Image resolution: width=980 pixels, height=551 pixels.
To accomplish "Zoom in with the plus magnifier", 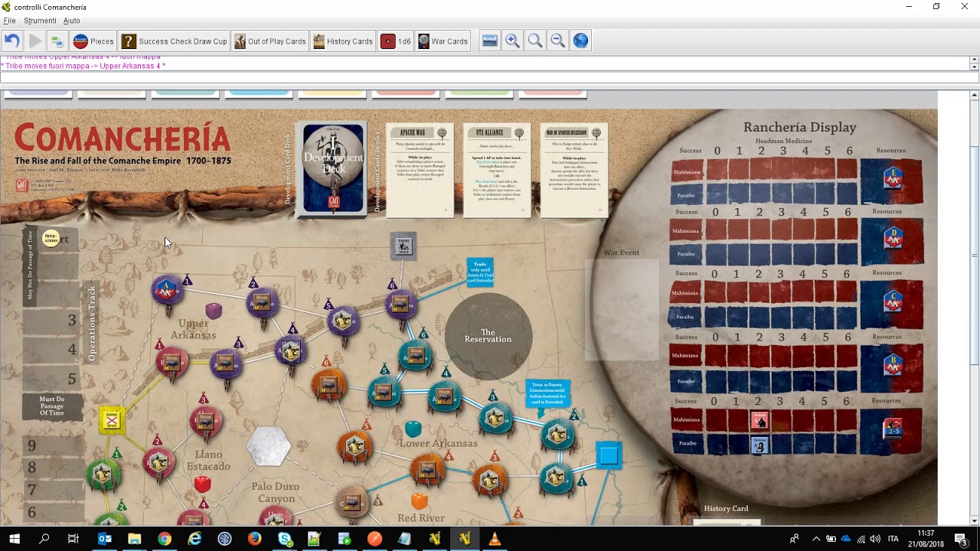I will 513,41.
